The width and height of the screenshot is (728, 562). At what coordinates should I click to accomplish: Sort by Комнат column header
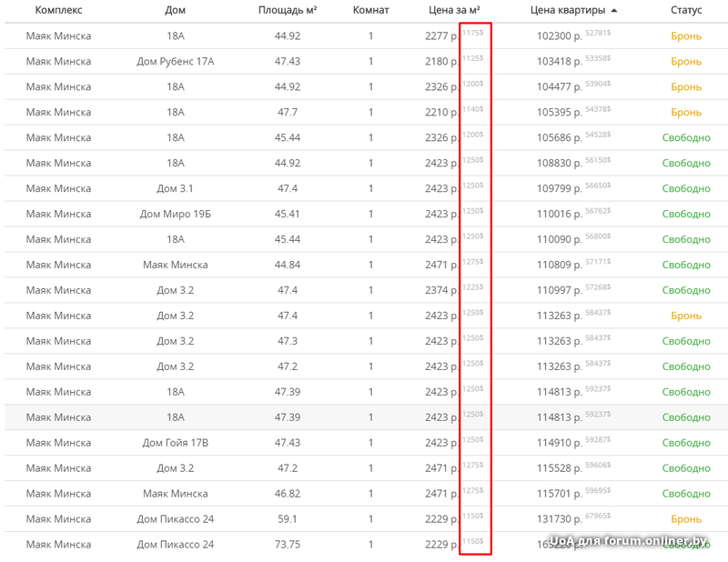[x=370, y=11]
